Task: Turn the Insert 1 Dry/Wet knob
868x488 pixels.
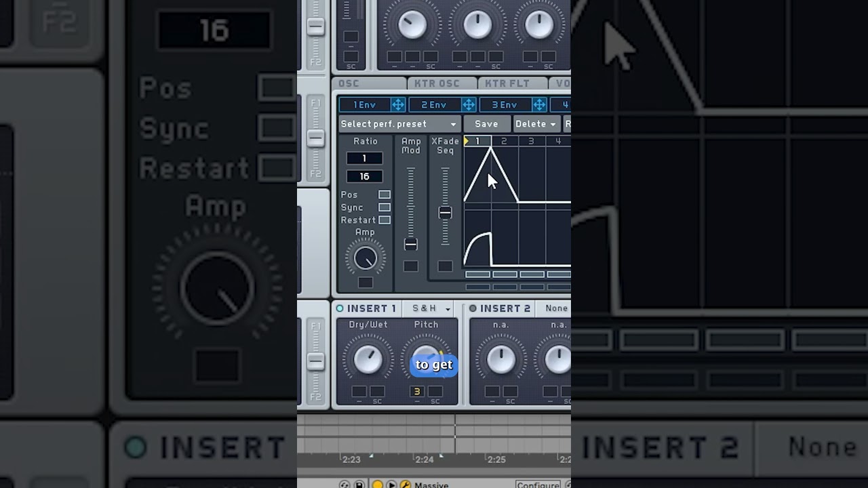Action: [x=368, y=359]
